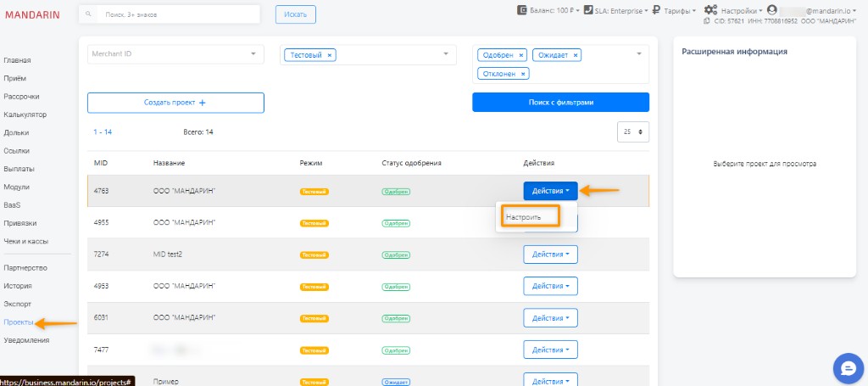Open Чеки и кассы in the sidebar
Screen dimensions: 868x386
25,242
